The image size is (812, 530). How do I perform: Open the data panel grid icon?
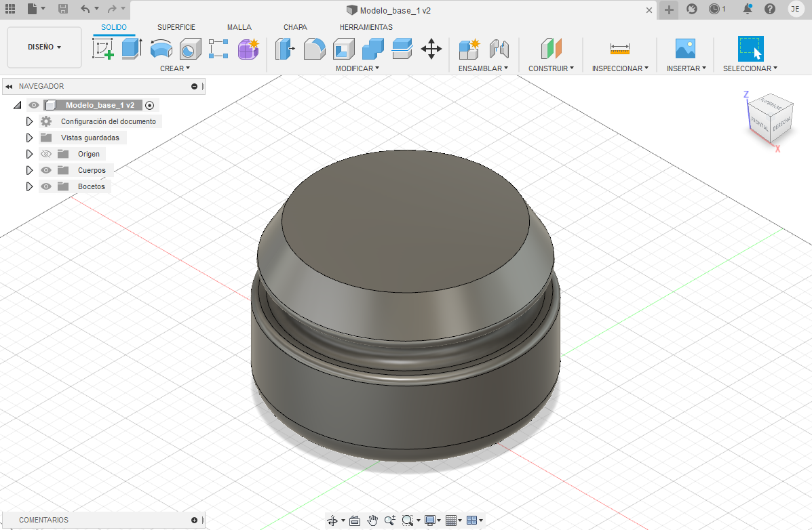[10, 9]
